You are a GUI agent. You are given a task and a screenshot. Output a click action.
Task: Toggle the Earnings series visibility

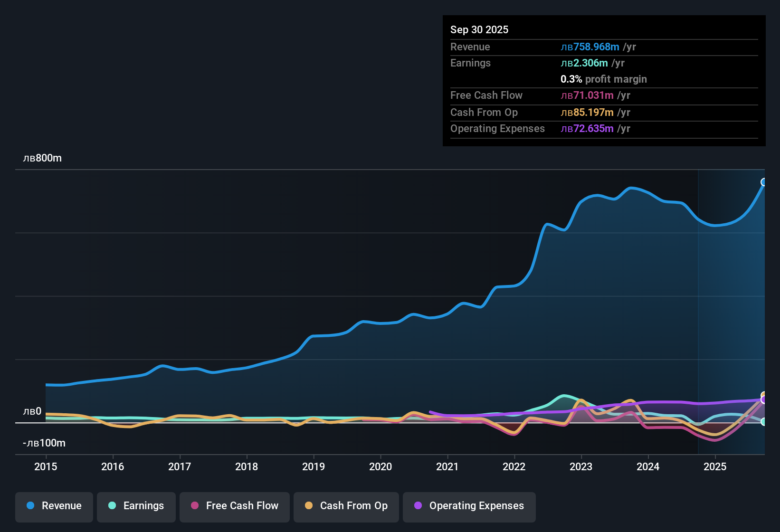click(x=136, y=506)
